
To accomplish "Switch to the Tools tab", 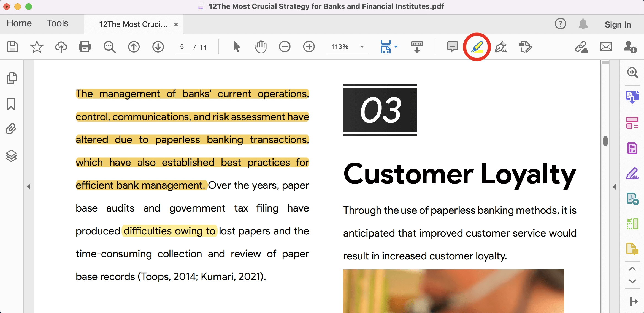I will click(x=57, y=24).
